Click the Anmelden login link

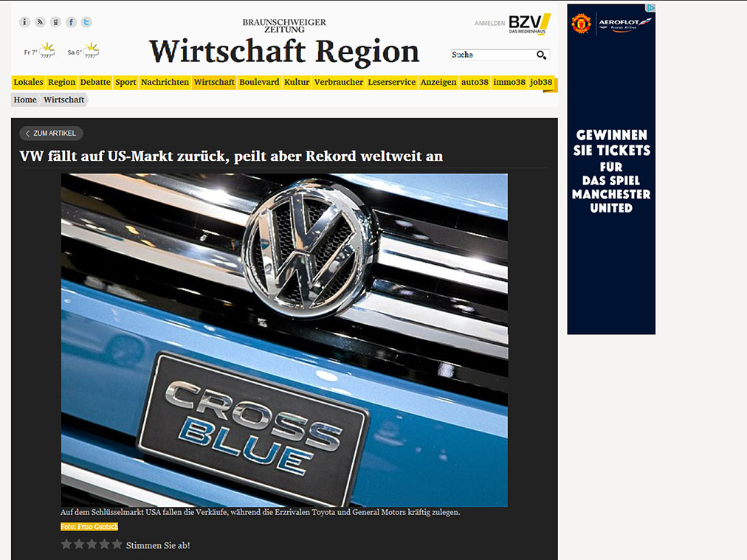pyautogui.click(x=489, y=23)
